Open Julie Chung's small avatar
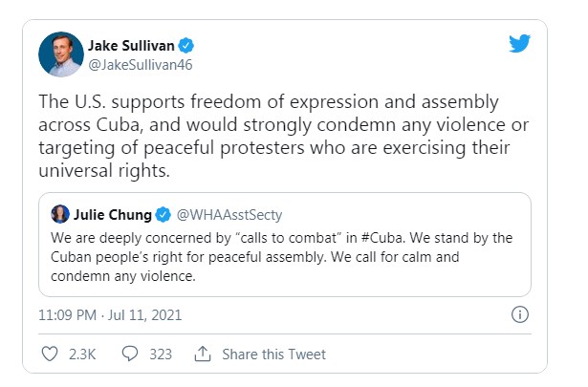 (x=60, y=214)
